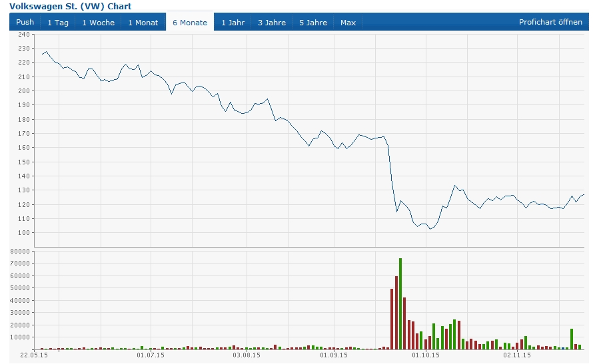593x364 pixels.
Task: Display the 5 Jahre range
Action: [x=313, y=22]
